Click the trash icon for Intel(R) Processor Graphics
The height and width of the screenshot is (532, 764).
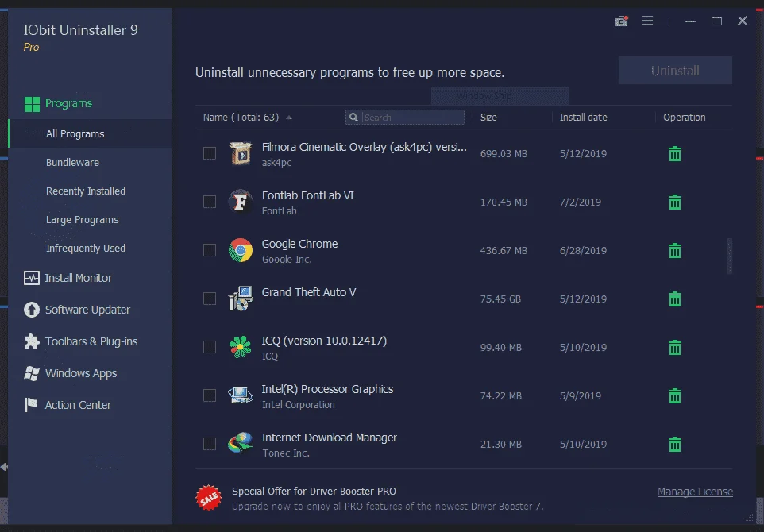[675, 395]
